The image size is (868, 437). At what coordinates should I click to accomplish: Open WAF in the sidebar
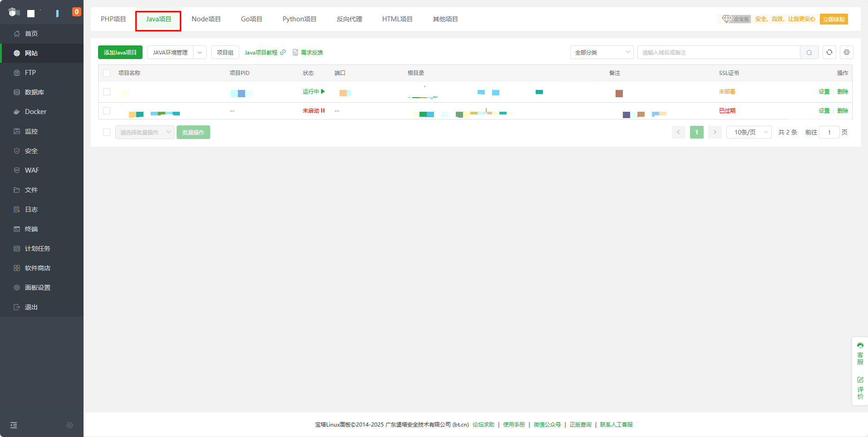click(32, 170)
